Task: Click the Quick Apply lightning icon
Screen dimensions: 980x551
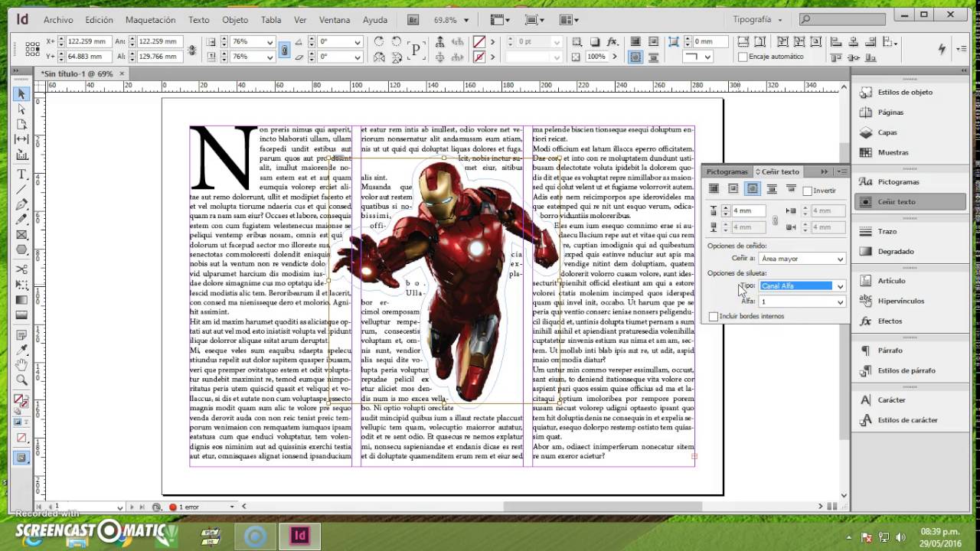Action: 942,49
